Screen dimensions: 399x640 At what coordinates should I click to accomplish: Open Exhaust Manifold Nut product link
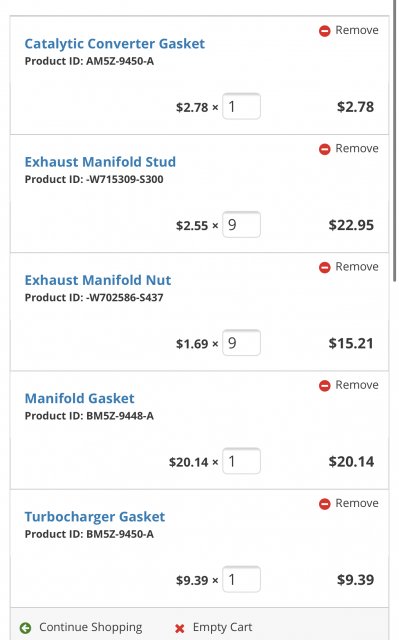coord(98,280)
